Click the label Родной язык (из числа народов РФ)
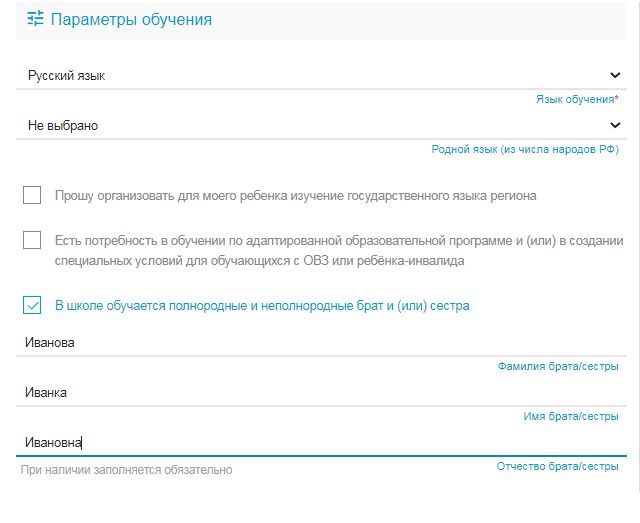This screenshot has height=523, width=640. [x=525, y=149]
